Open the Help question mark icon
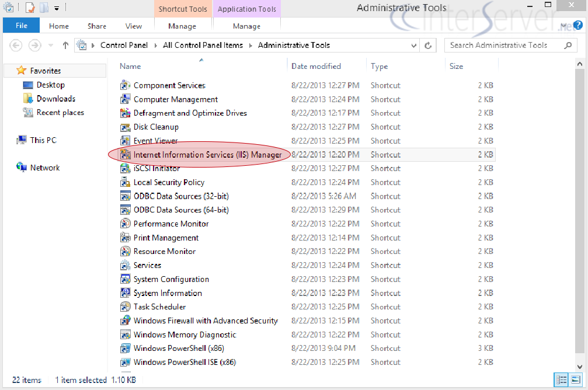The height and width of the screenshot is (390, 588). pos(578,26)
